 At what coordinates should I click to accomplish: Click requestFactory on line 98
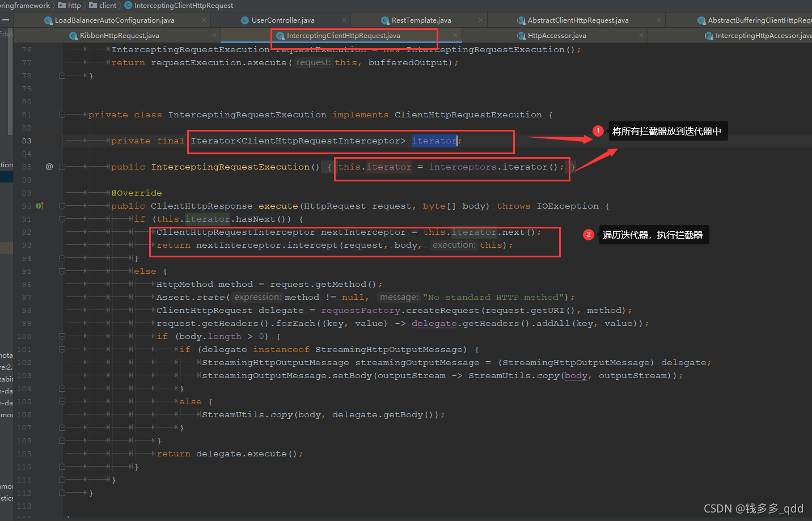(x=361, y=310)
